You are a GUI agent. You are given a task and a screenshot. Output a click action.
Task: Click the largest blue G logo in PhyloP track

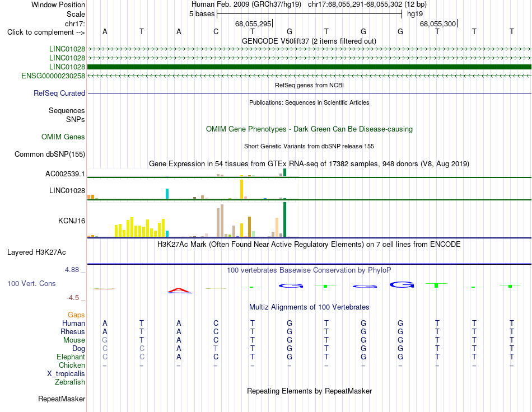(x=402, y=284)
